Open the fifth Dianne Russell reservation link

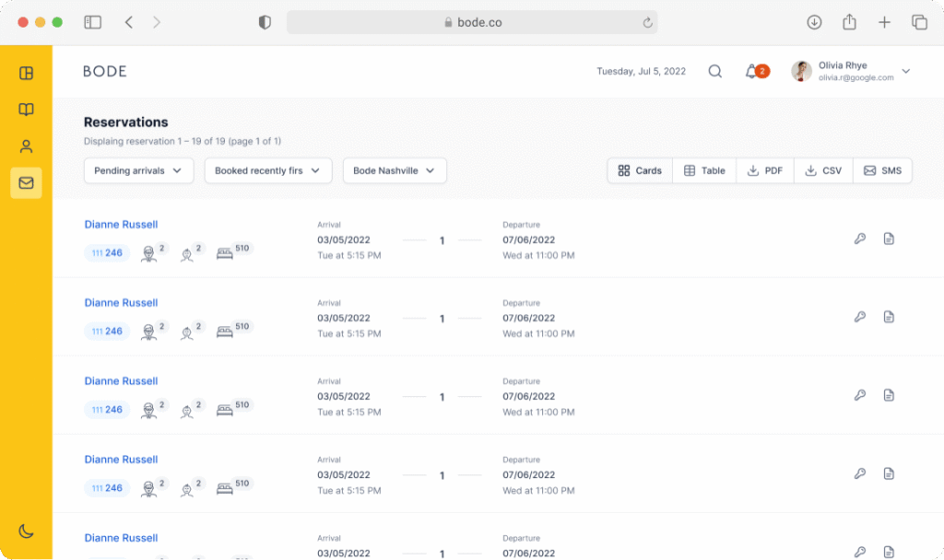[121, 538]
